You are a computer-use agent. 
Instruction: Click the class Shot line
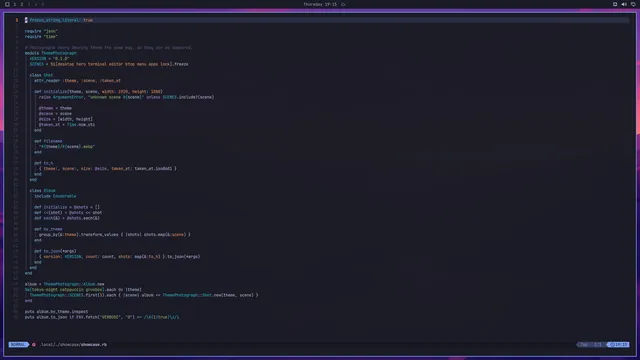[x=41, y=75]
